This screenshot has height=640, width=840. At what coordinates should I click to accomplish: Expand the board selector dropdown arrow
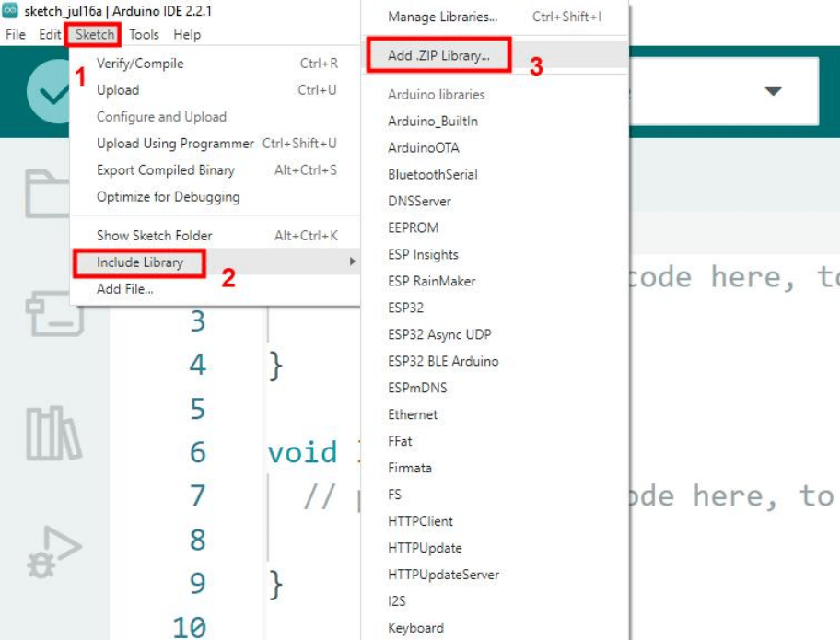coord(772,91)
